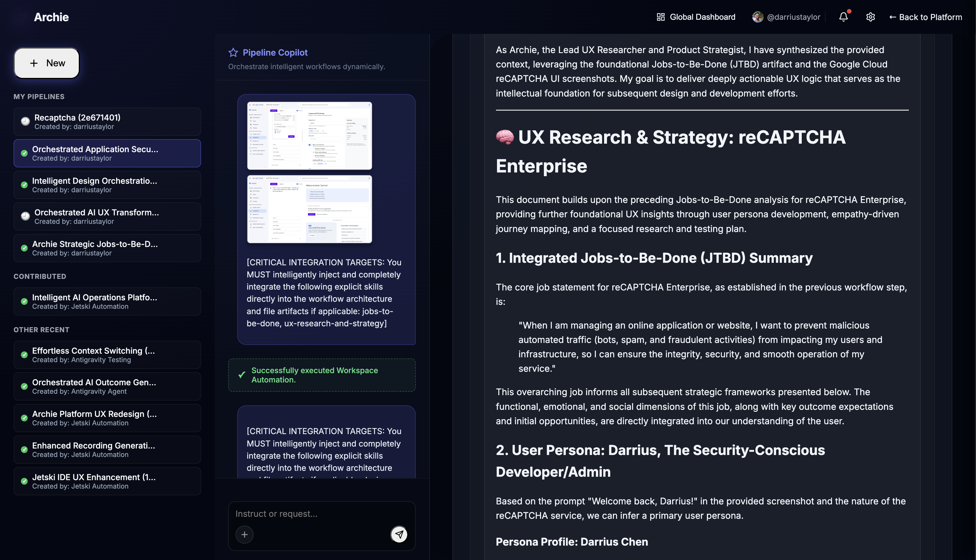Click the CONTRIBUTED section label
The image size is (976, 560).
40,276
